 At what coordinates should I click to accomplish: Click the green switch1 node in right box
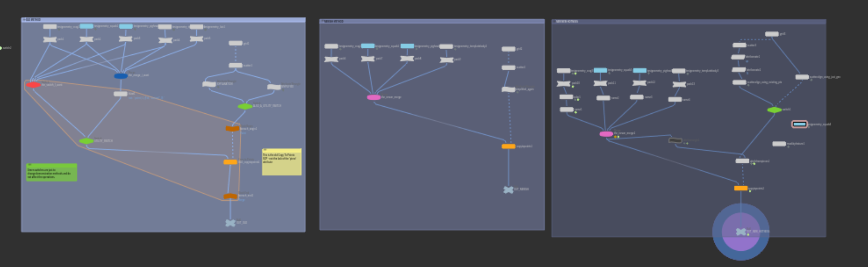pyautogui.click(x=774, y=110)
